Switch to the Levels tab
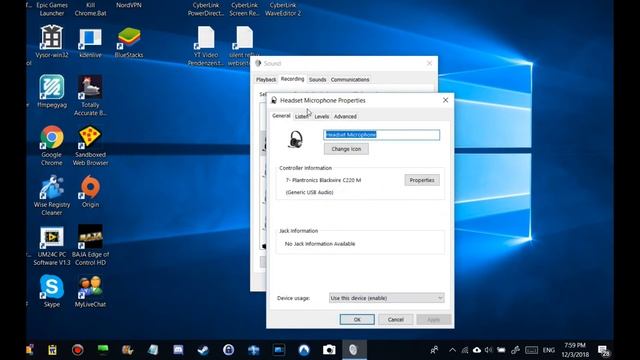The width and height of the screenshot is (640, 360). click(322, 116)
